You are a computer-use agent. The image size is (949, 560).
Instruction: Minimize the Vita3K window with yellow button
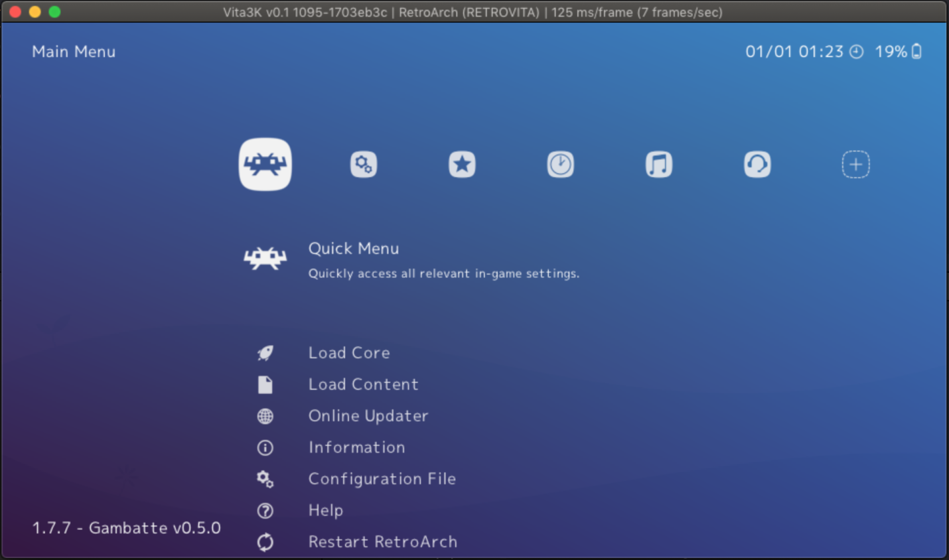(35, 12)
